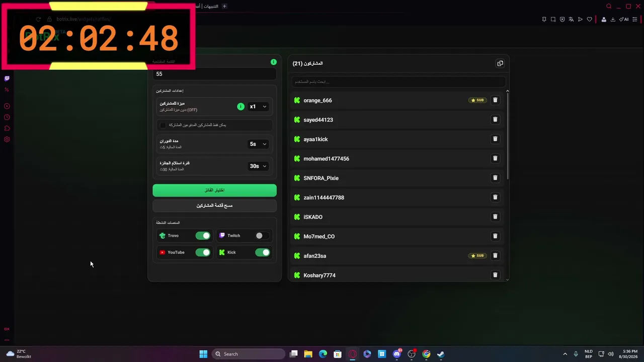Delete participant sayed44123
Viewport: 644px width, 362px height.
pos(495,120)
